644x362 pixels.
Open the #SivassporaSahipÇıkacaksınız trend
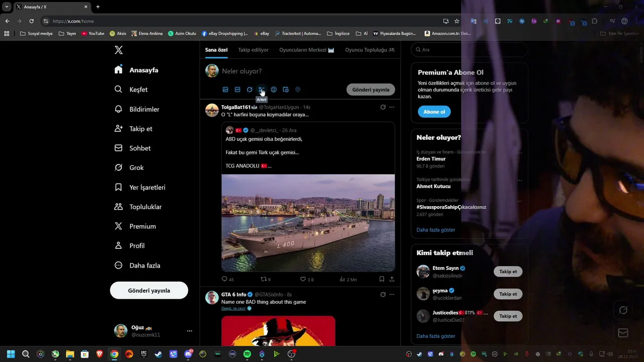[x=451, y=207]
